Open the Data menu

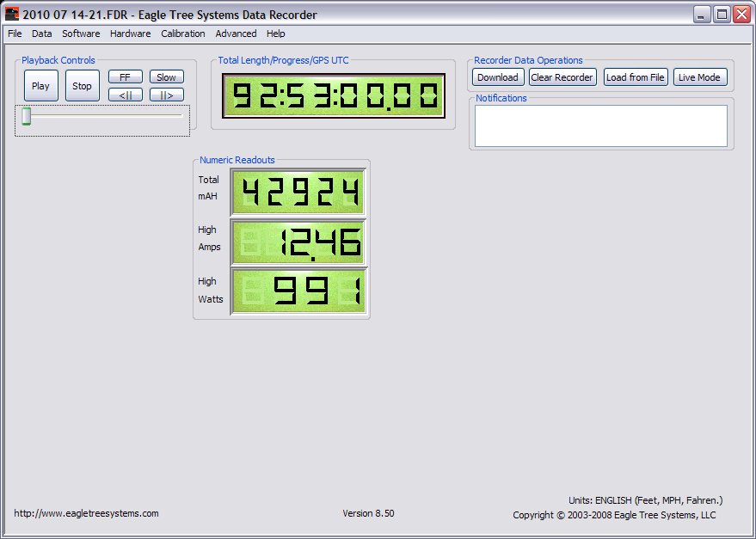pyautogui.click(x=42, y=34)
